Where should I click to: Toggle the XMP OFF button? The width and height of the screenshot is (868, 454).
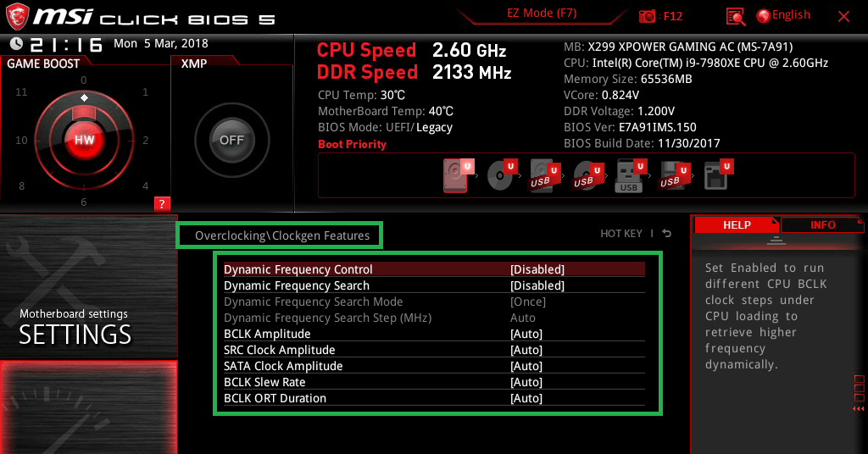point(231,140)
